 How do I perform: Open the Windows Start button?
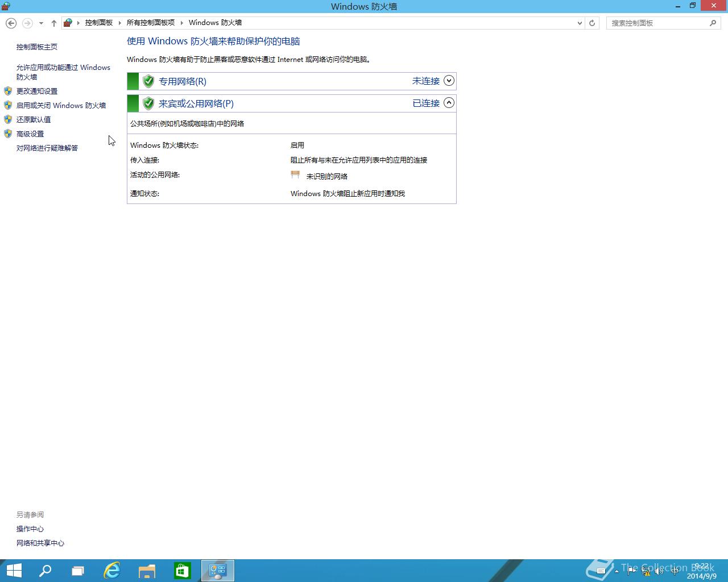pyautogui.click(x=14, y=571)
